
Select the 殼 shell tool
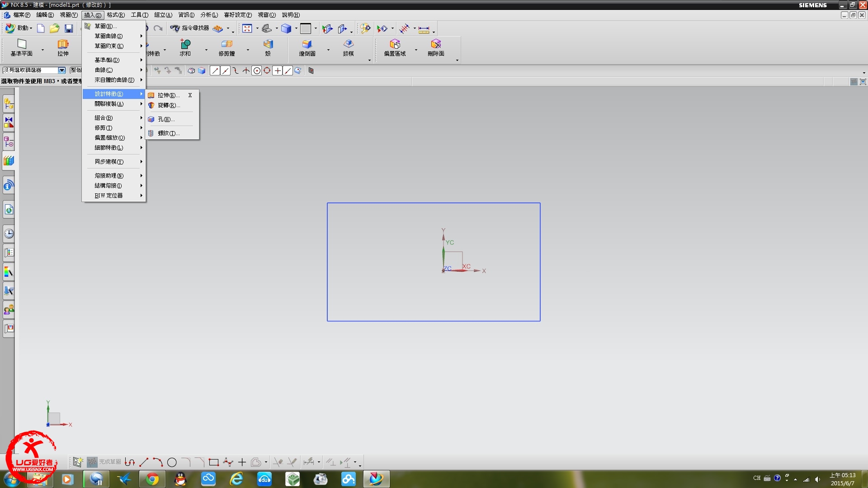[268, 47]
